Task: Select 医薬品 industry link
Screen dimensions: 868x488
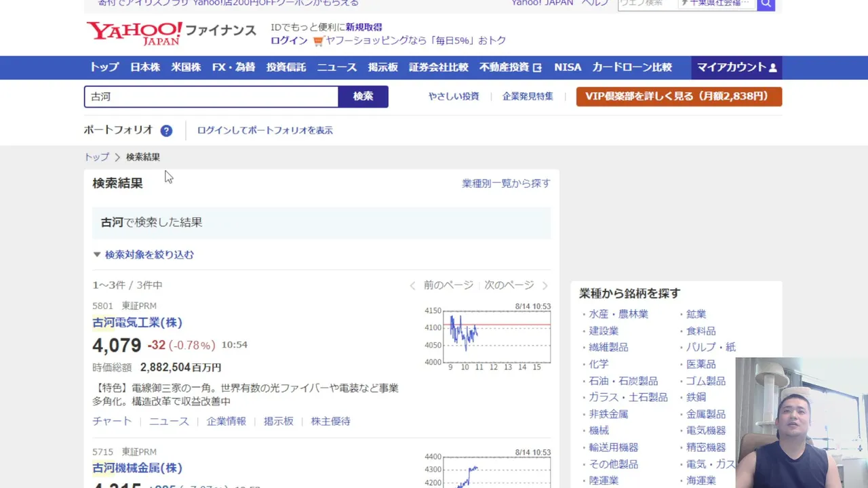Action: 701,364
